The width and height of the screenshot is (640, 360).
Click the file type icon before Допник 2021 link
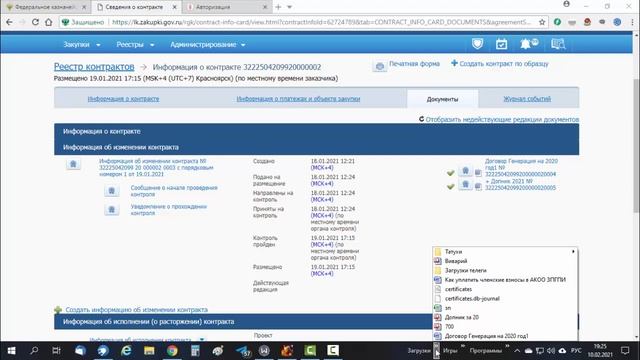click(x=478, y=187)
